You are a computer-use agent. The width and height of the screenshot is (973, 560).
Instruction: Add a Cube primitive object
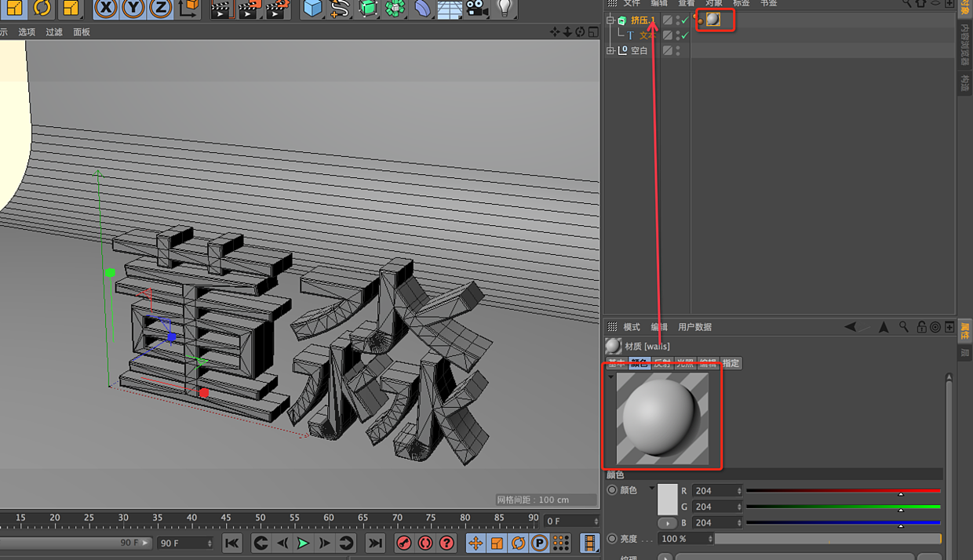click(x=313, y=9)
